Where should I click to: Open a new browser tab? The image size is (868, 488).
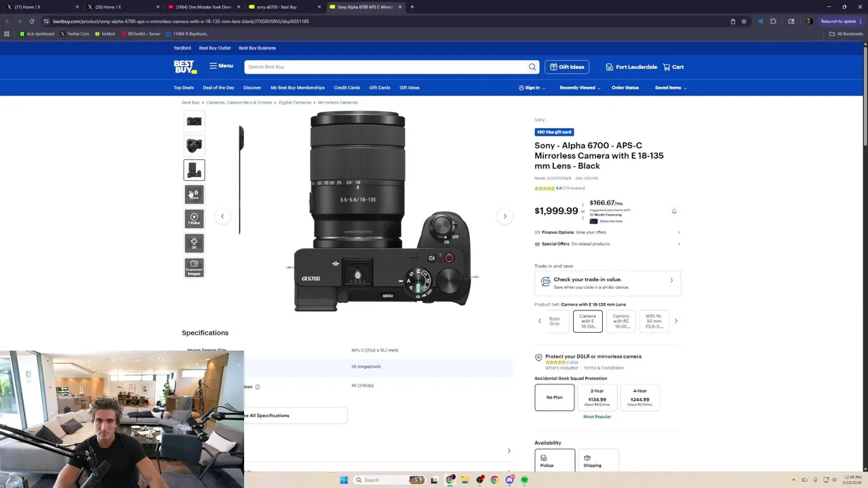point(412,7)
